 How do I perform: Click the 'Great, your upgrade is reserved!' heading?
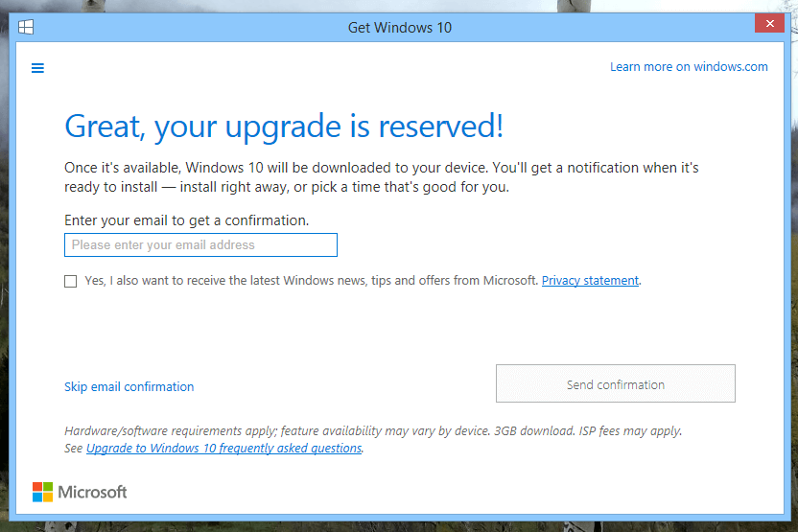(284, 127)
